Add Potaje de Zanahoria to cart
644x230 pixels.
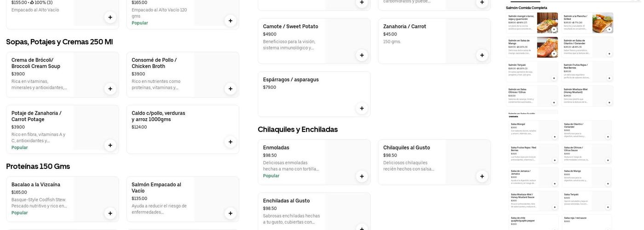110,145
